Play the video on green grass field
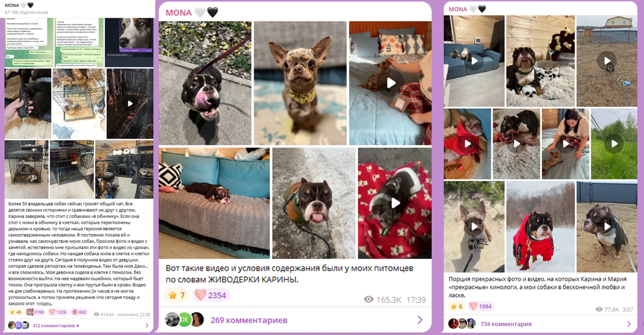Image resolution: width=644 pixels, height=335 pixels. (x=614, y=144)
